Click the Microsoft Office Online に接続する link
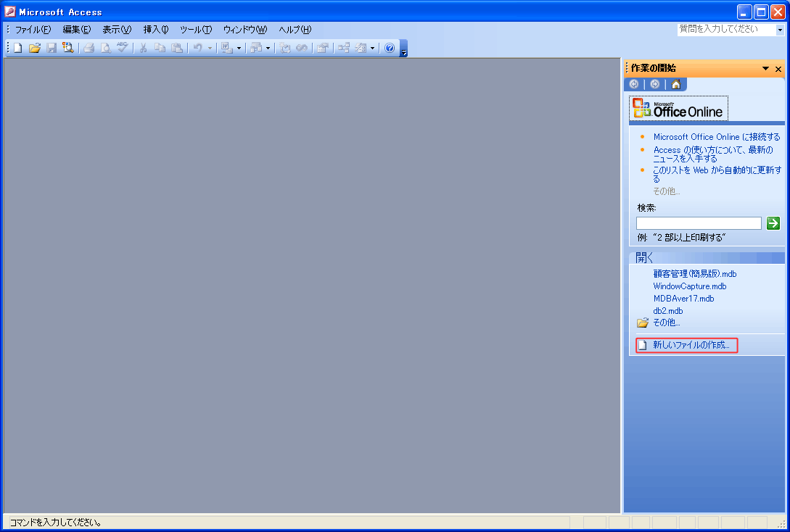The image size is (790, 532). tap(717, 137)
